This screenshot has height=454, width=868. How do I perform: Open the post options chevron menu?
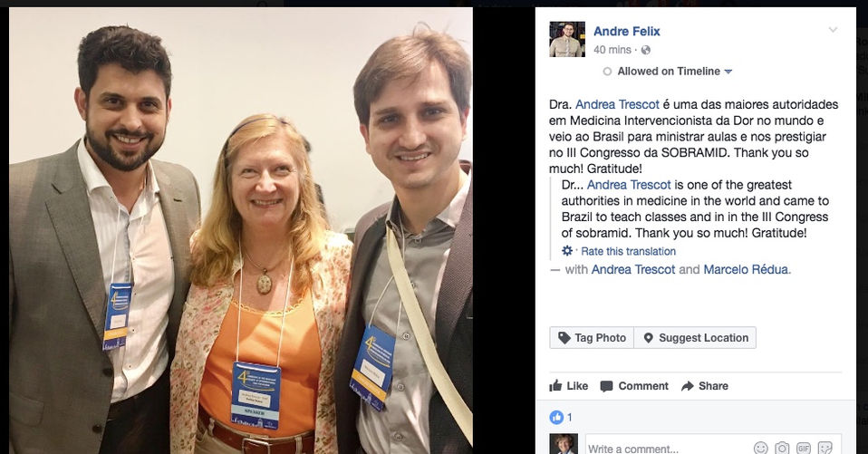click(x=833, y=30)
